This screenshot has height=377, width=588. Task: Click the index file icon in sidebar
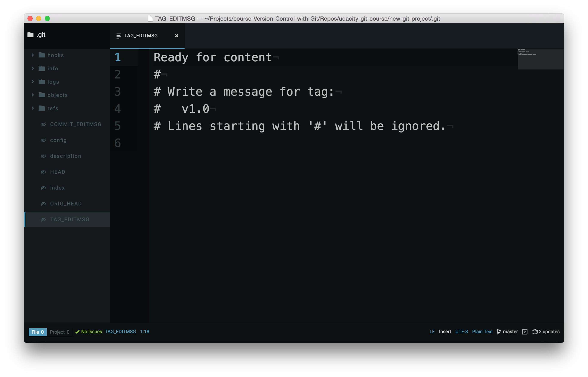43,188
